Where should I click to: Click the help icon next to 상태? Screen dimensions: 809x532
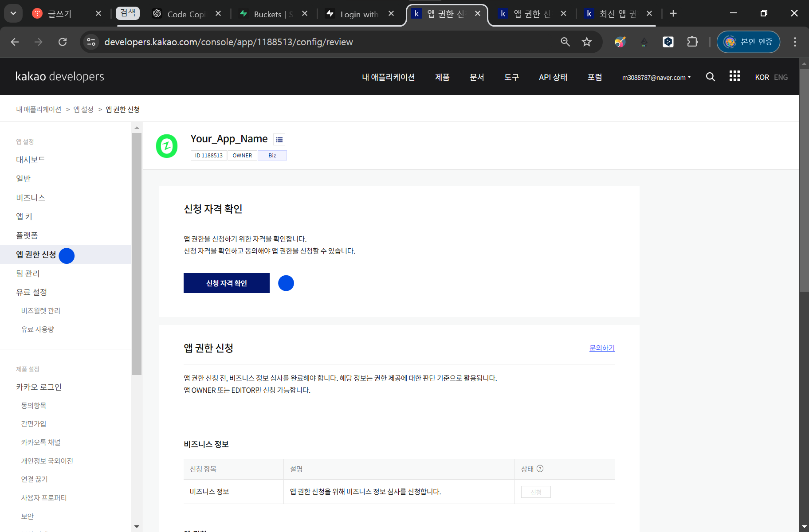click(x=540, y=469)
